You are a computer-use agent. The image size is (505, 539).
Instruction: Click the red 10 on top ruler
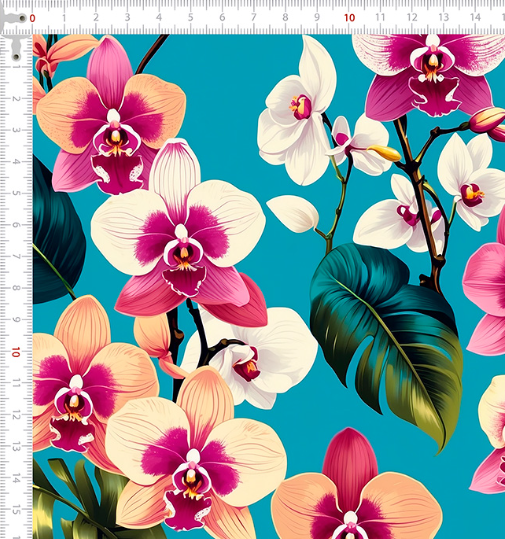(x=349, y=18)
